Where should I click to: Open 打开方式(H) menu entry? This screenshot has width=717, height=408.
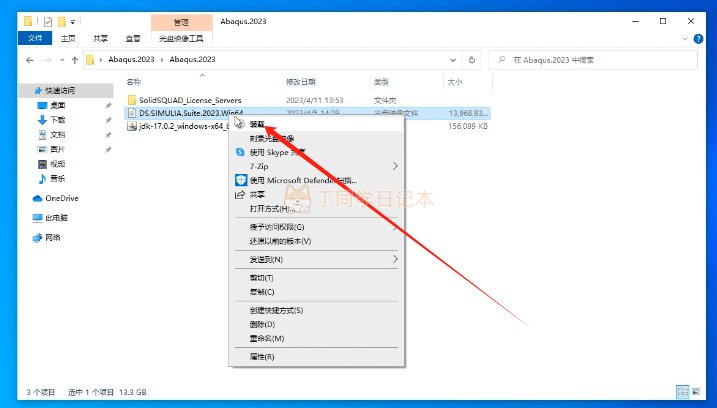click(x=316, y=209)
